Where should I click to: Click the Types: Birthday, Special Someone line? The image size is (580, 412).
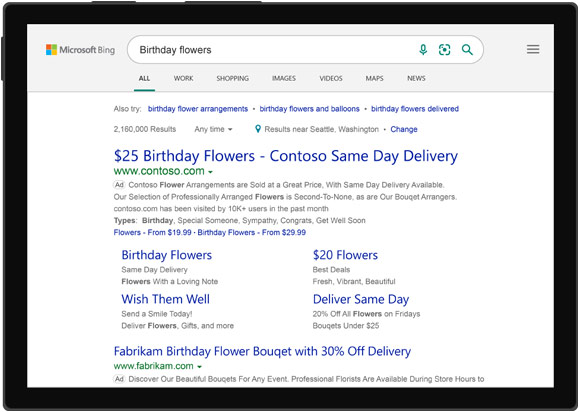click(240, 220)
